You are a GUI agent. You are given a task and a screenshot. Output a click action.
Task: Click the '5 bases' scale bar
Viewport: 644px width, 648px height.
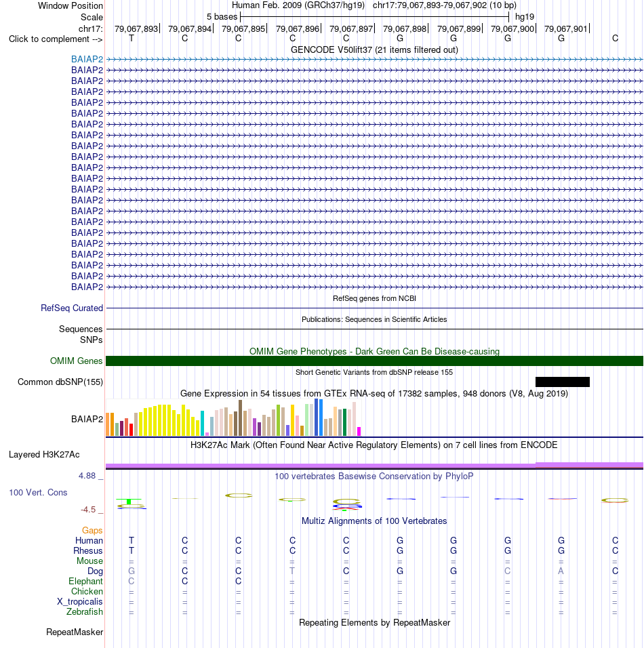(374, 17)
